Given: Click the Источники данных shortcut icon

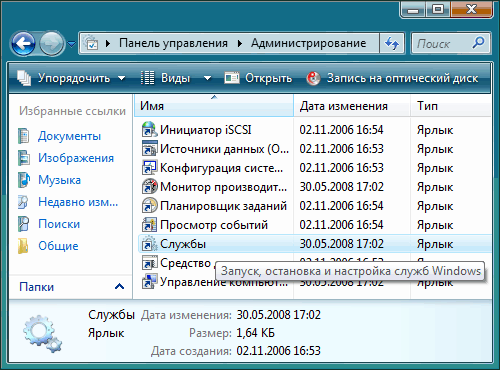Looking at the screenshot, I should pos(149,149).
